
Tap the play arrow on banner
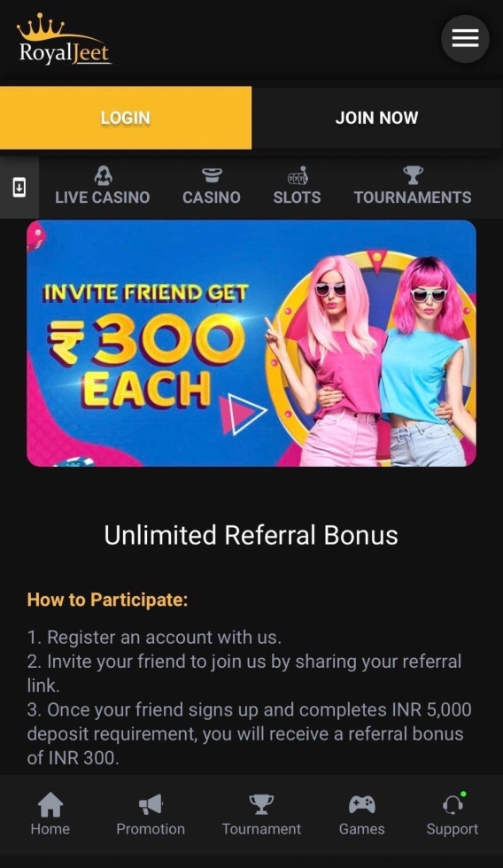click(x=243, y=414)
